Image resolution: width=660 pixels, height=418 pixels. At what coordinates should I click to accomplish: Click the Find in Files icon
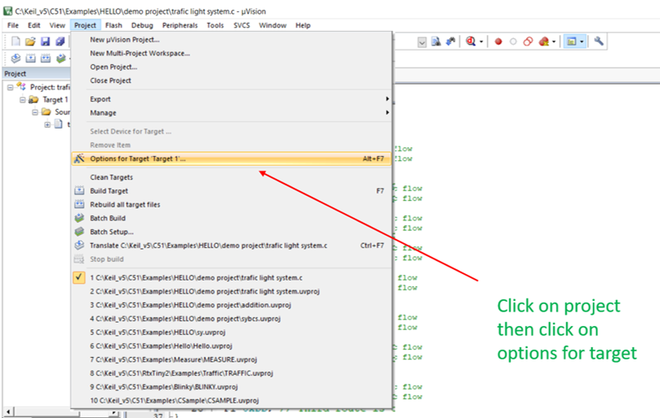[436, 41]
